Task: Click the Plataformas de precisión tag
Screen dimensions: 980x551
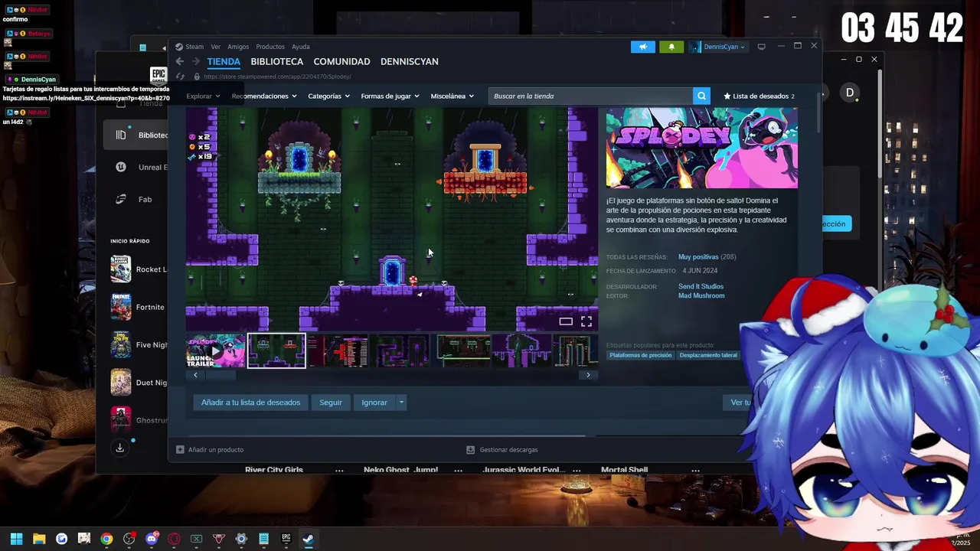Action: click(x=641, y=355)
